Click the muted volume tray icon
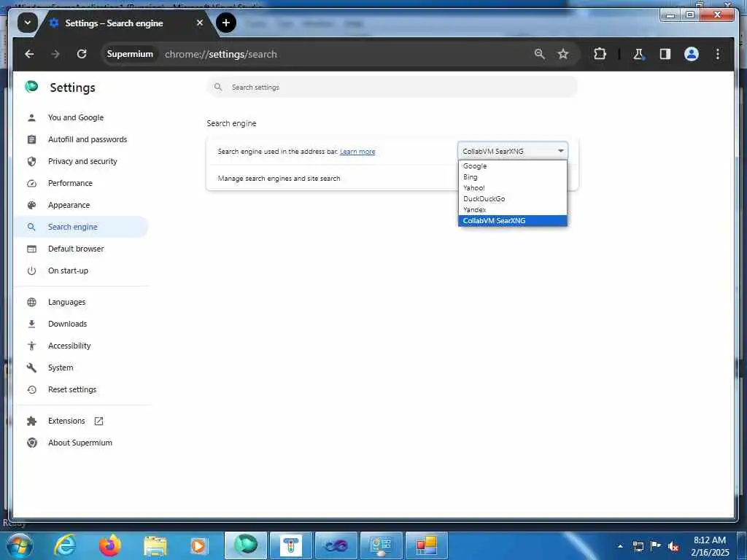Viewport: 747px width, 560px height. click(x=673, y=546)
